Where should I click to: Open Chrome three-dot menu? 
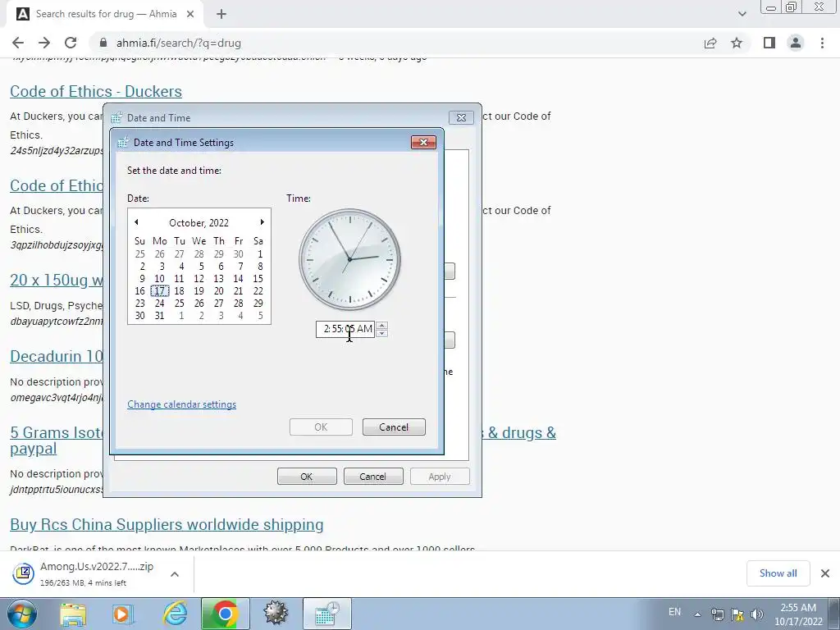822,43
